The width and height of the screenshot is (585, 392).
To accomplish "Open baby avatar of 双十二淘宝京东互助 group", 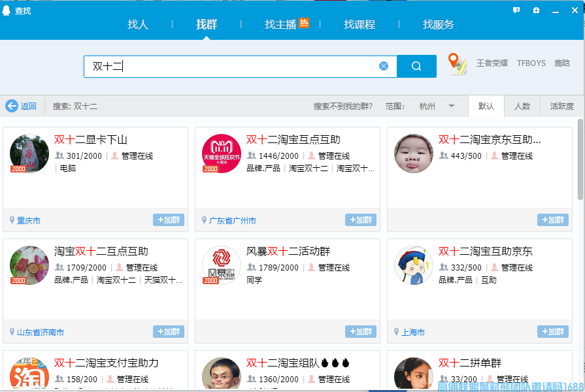I will (414, 154).
